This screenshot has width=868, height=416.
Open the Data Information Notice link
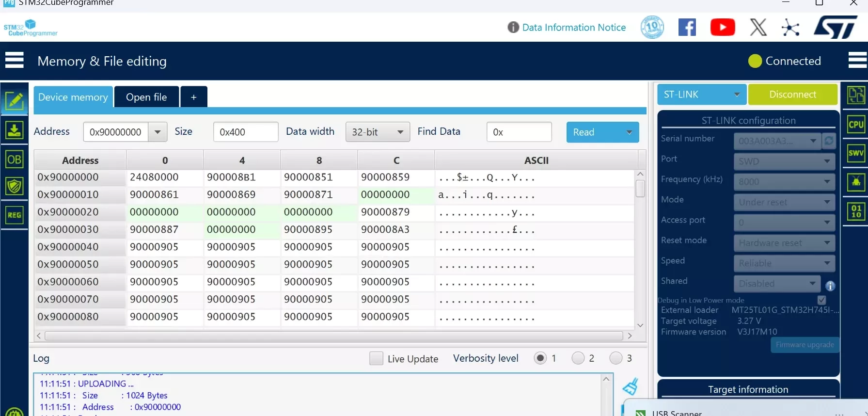pyautogui.click(x=574, y=28)
